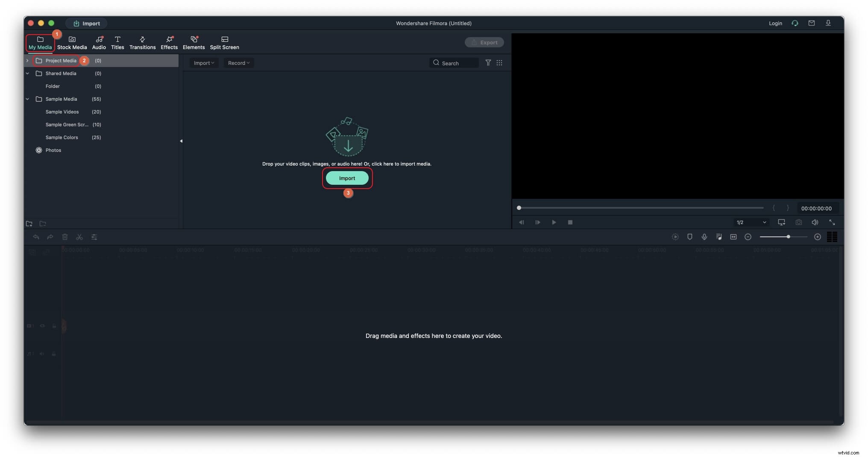Open the voiceover microphone recording tool

pyautogui.click(x=704, y=237)
